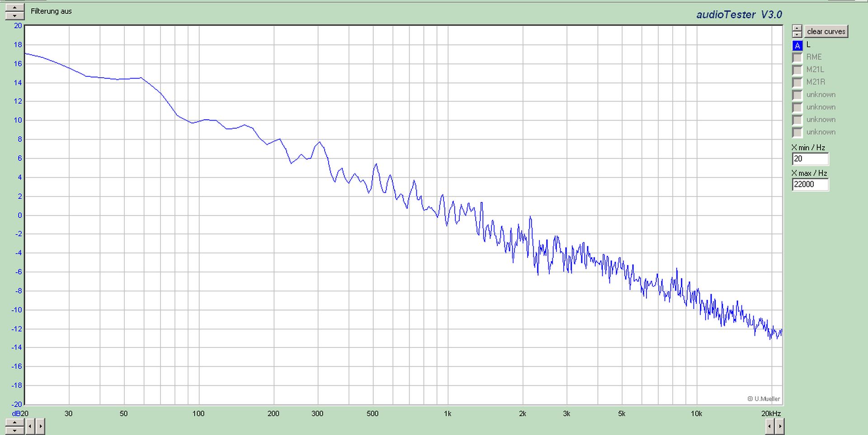Viewport: 868px width, 435px height.
Task: Click the top-left spinner up arrow
Action: click(15, 8)
